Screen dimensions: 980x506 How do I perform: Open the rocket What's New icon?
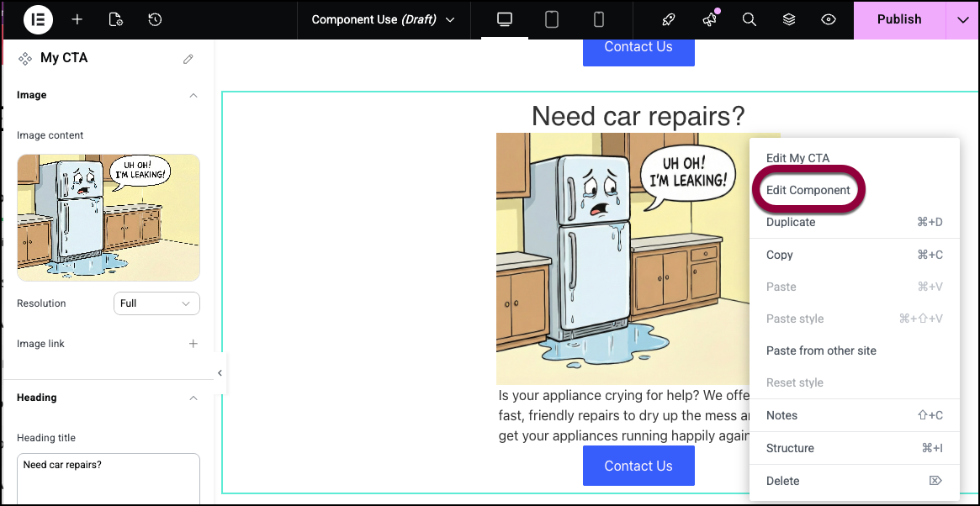(669, 19)
